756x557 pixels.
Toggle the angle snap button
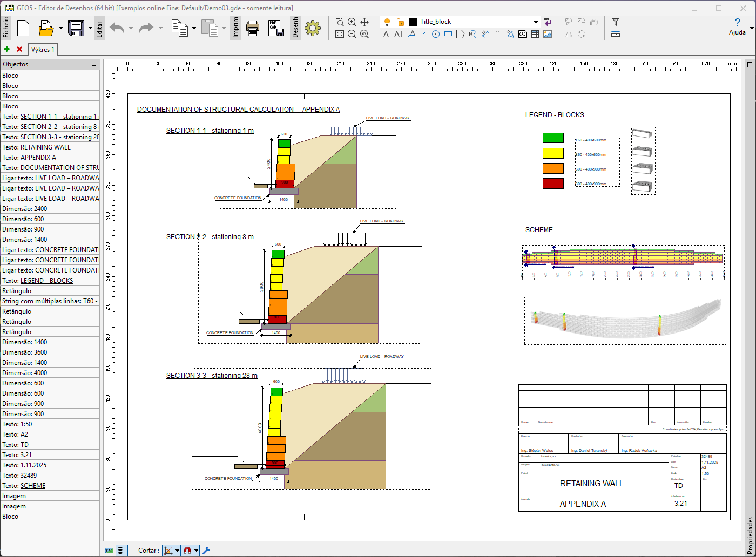168,551
